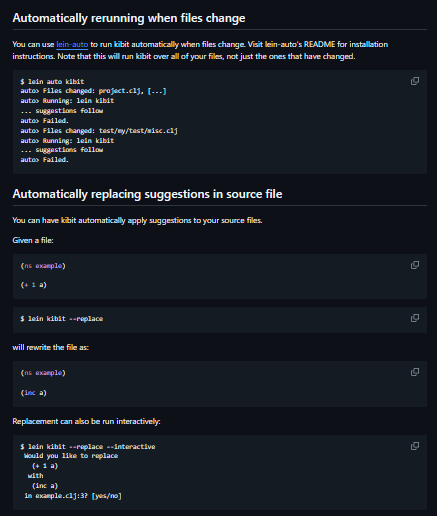Image resolution: width=437 pixels, height=516 pixels.
Task: Click the "will rewrite the file as:" text
Action: point(51,347)
